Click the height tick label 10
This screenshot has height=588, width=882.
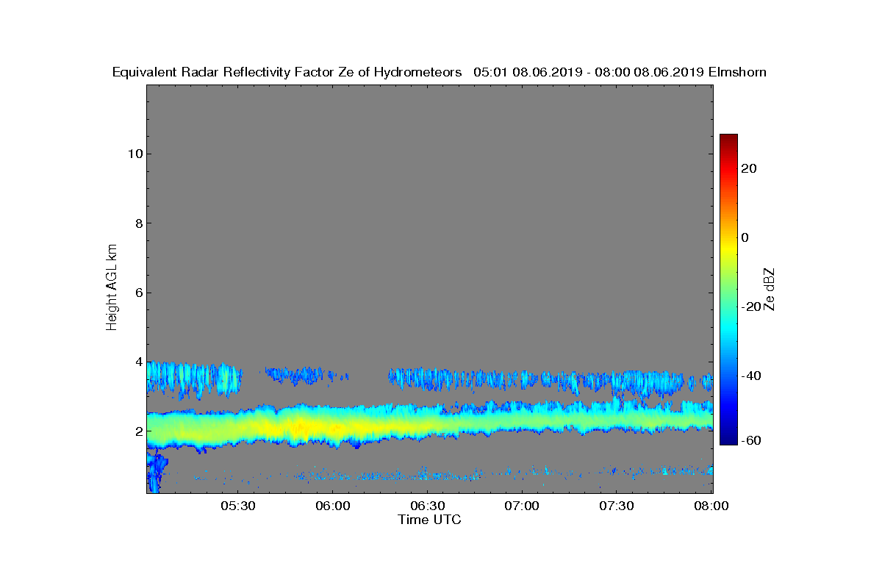134,154
